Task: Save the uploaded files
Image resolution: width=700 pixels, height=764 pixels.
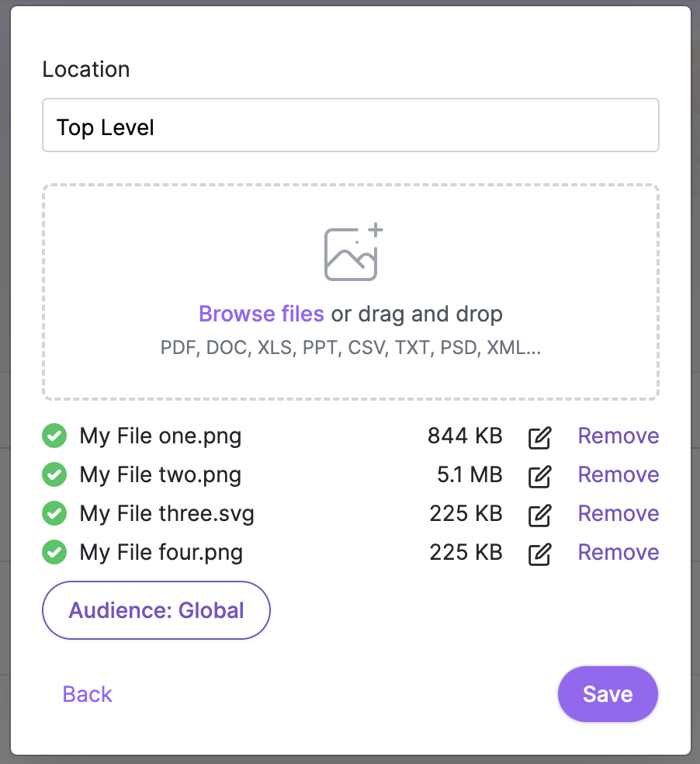Action: coord(608,694)
